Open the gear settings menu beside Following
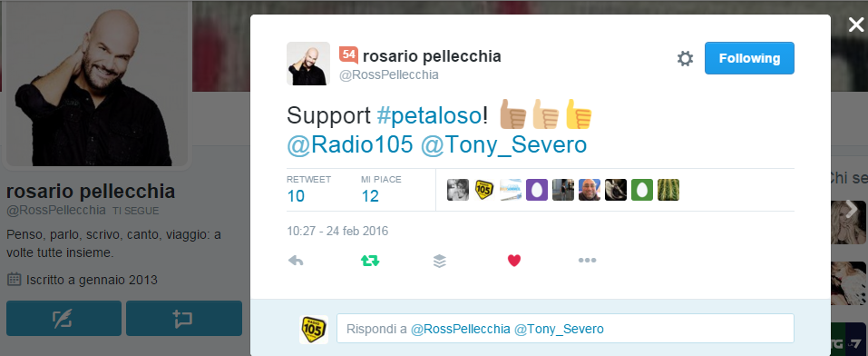The width and height of the screenshot is (868, 356). (686, 58)
